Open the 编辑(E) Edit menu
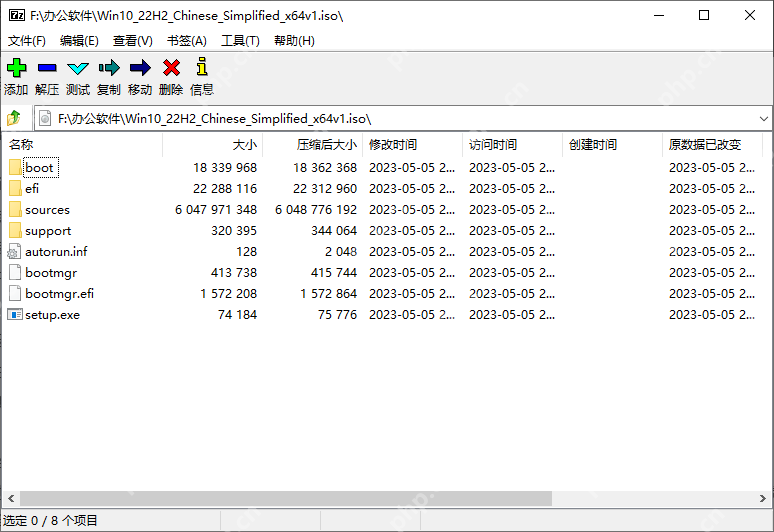Screen dimensions: 774x532 [x=79, y=40]
